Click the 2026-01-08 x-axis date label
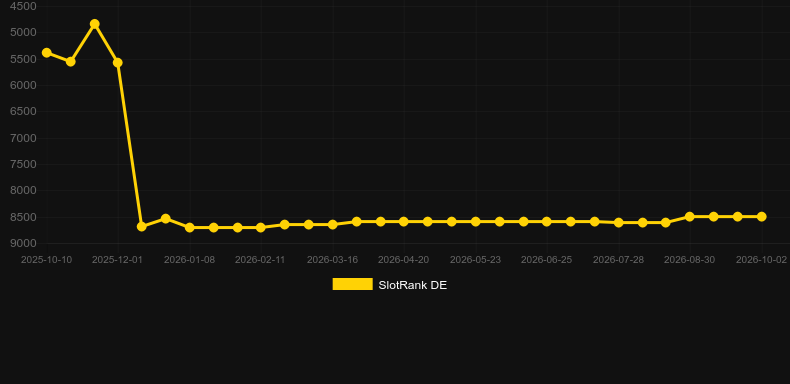The width and height of the screenshot is (790, 384). [x=189, y=260]
